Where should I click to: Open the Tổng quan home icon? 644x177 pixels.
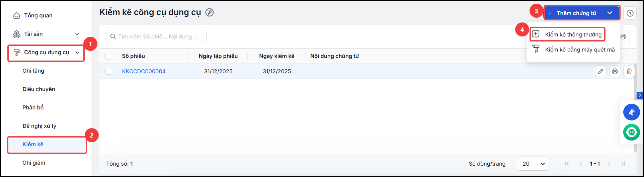(x=16, y=16)
